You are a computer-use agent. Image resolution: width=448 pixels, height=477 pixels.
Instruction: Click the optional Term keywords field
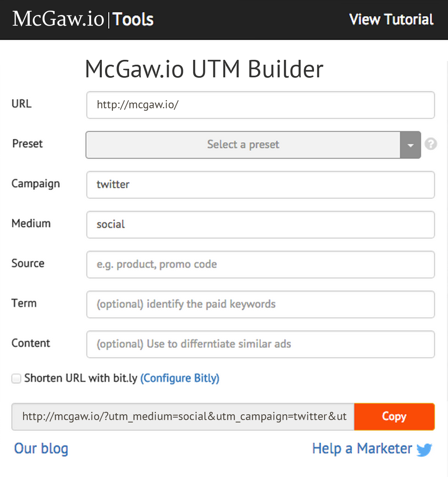pos(260,304)
